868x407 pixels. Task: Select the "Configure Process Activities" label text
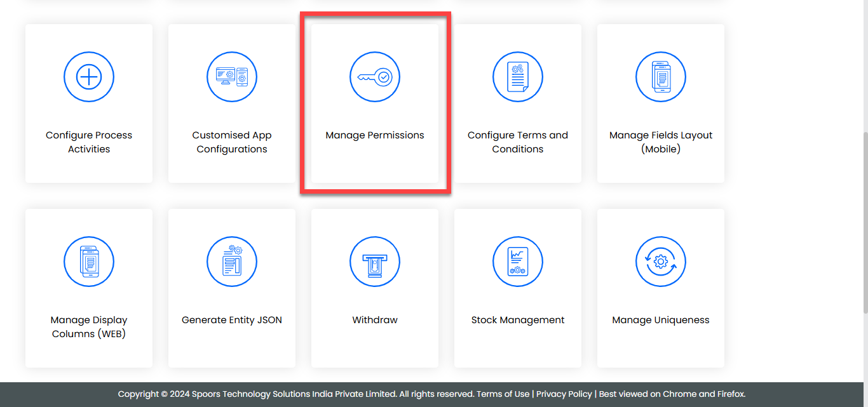(x=89, y=142)
